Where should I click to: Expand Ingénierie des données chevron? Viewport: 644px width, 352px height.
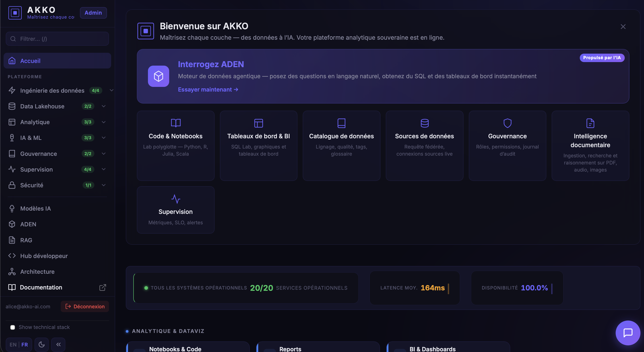(111, 90)
